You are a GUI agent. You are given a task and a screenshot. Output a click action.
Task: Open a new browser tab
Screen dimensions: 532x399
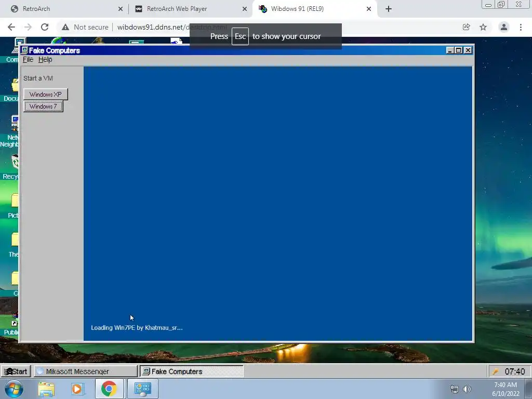pyautogui.click(x=389, y=9)
